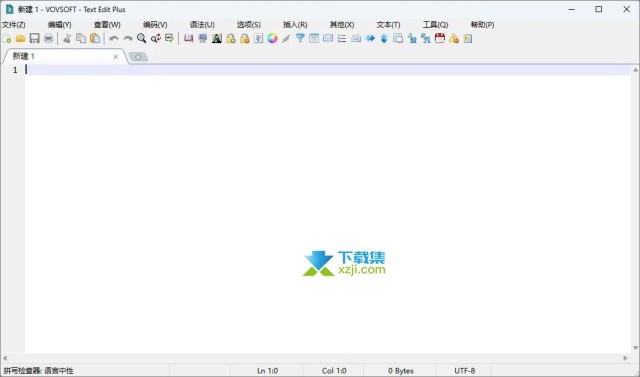The image size is (640, 377).
Task: Open the 查看(W) menu
Action: [x=107, y=25]
